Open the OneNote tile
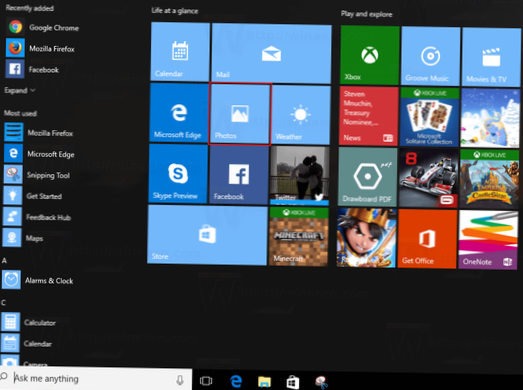 point(488,240)
